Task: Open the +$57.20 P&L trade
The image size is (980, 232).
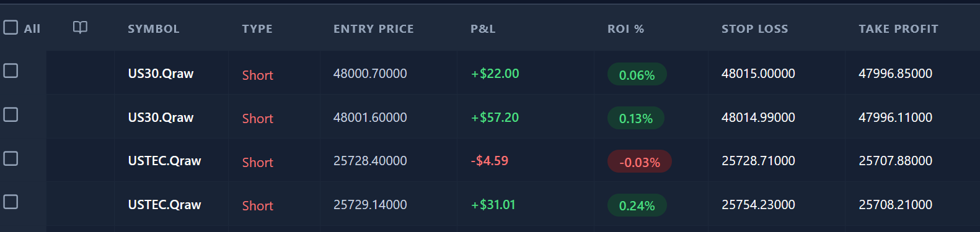Action: click(x=495, y=118)
